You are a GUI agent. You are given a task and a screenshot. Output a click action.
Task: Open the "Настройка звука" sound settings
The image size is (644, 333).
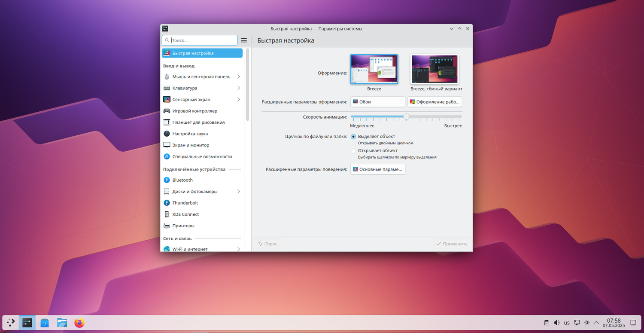click(202, 134)
